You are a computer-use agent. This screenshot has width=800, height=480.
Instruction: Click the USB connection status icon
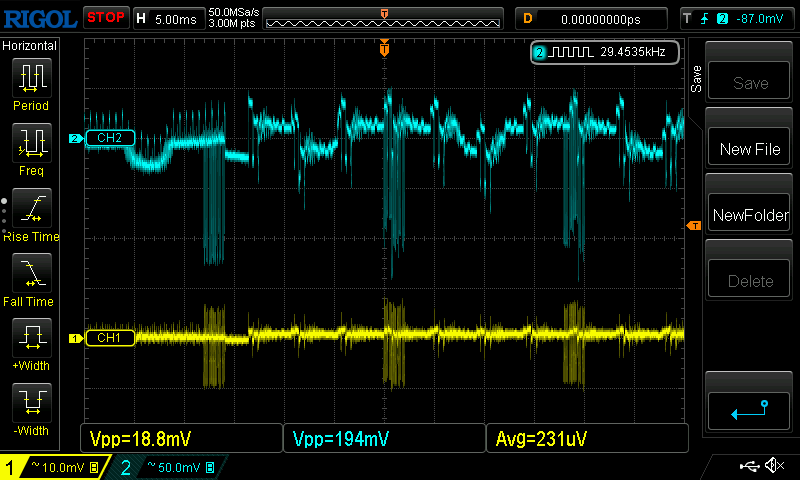(749, 466)
